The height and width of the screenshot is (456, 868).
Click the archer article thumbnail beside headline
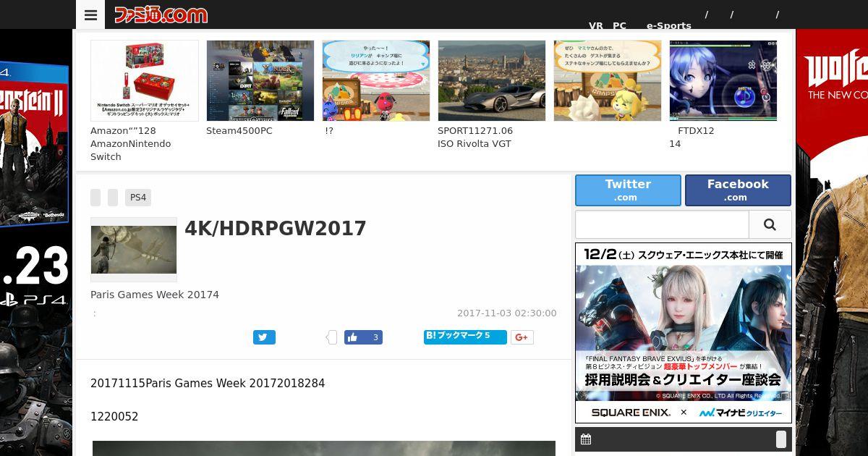click(134, 250)
